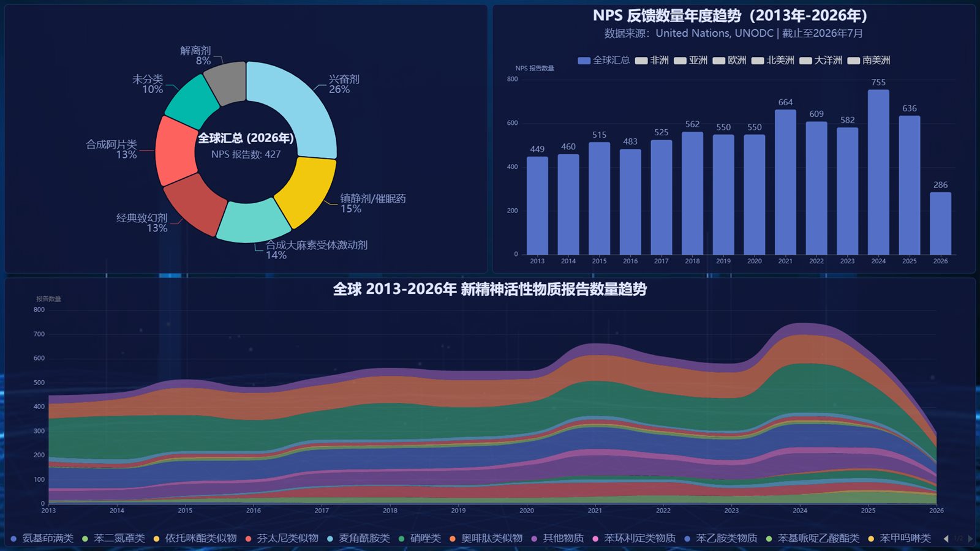Select the 2024 bar showing 755

pyautogui.click(x=878, y=172)
